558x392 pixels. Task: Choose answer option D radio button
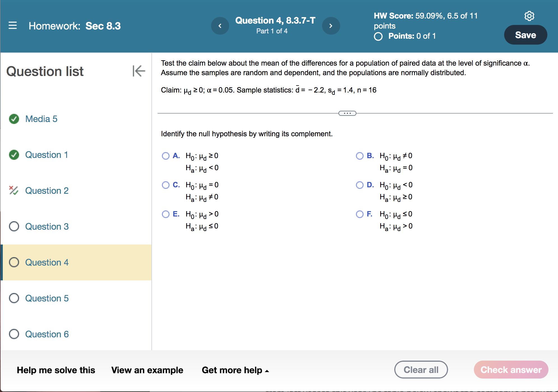click(x=359, y=185)
